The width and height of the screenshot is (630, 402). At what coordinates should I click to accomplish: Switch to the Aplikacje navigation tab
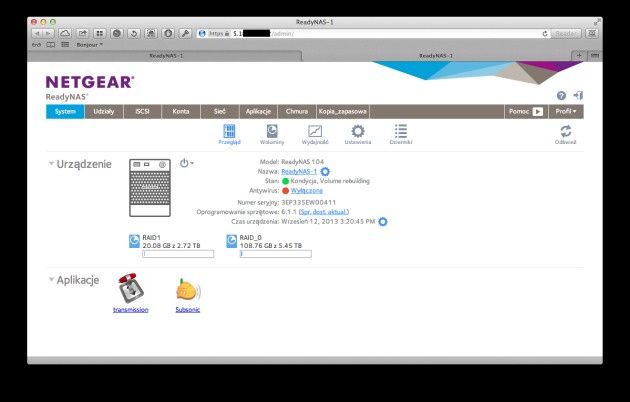coord(258,112)
